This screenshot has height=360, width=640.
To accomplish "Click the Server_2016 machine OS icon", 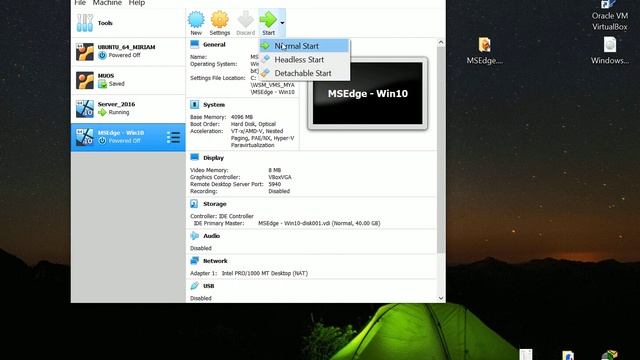I will click(84, 109).
